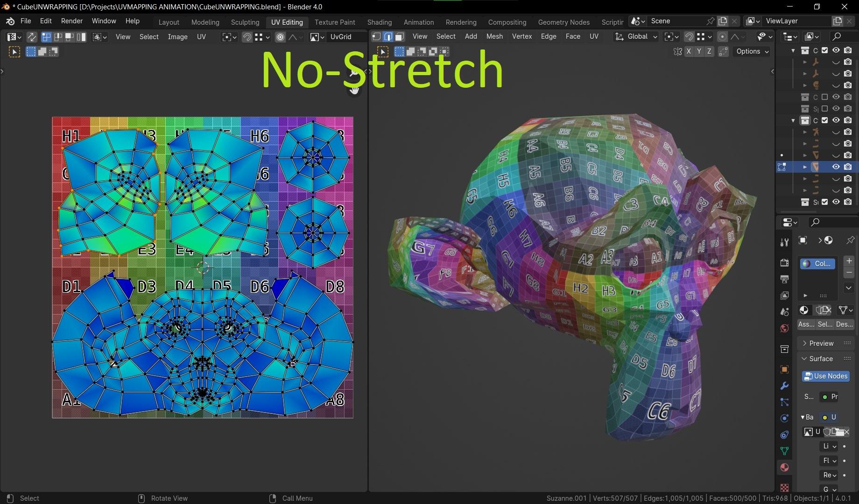Image resolution: width=859 pixels, height=504 pixels.
Task: Switch to the Texture Paint workspace tab
Action: [334, 22]
